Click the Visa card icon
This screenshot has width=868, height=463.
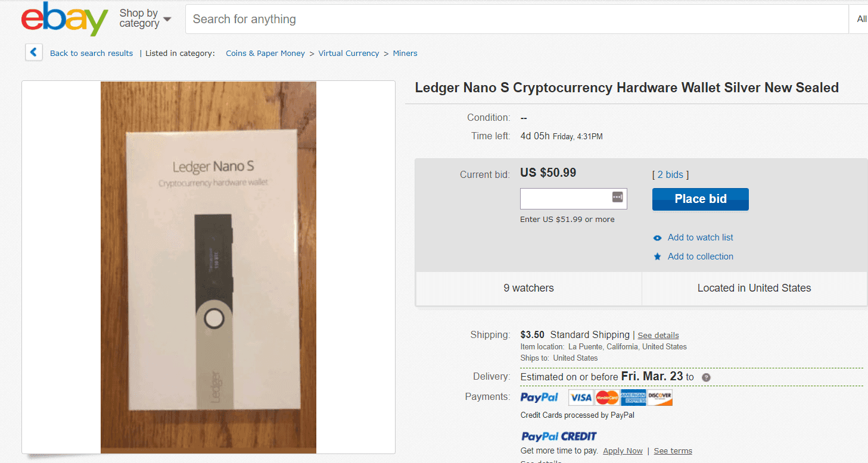[580, 398]
